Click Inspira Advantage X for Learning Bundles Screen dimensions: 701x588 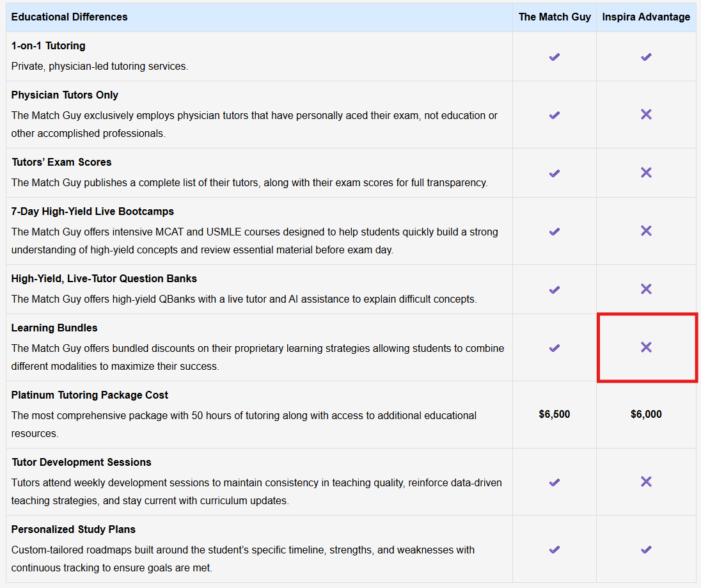(646, 347)
